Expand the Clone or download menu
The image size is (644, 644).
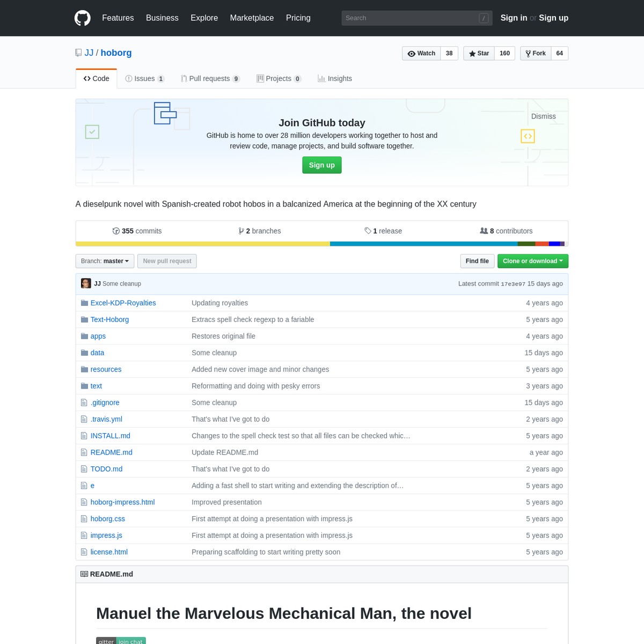533,261
